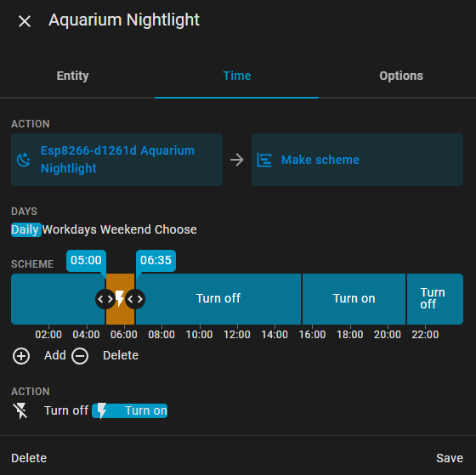Select the Workdays option

click(x=69, y=229)
